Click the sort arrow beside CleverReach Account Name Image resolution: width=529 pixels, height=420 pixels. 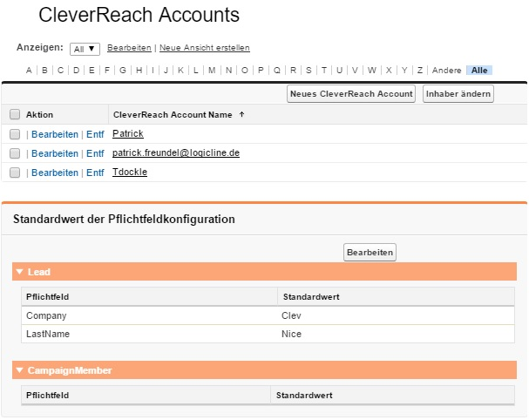tap(241, 114)
